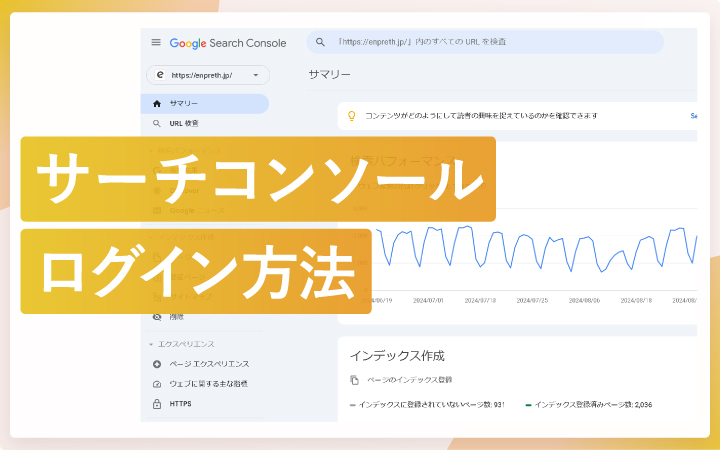The height and width of the screenshot is (450, 720).
Task: Click the コンテンツがどのようにして tip message
Action: coord(481,116)
